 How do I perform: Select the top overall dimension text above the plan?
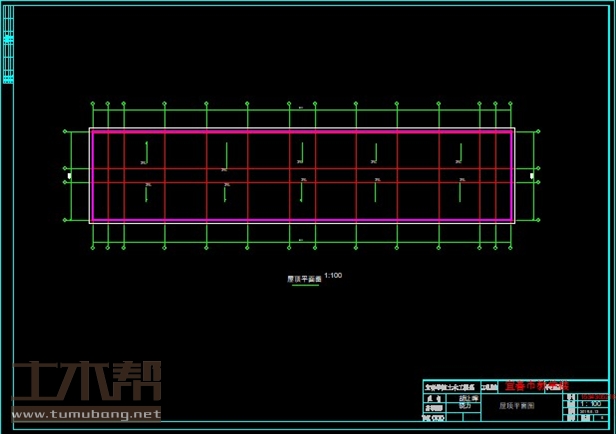301,108
